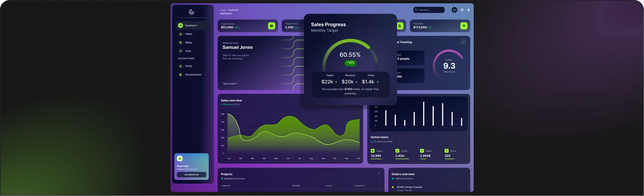Open the Tracking card three-dot options menu
Image resolution: width=644 pixels, height=196 pixels.
coord(463,42)
